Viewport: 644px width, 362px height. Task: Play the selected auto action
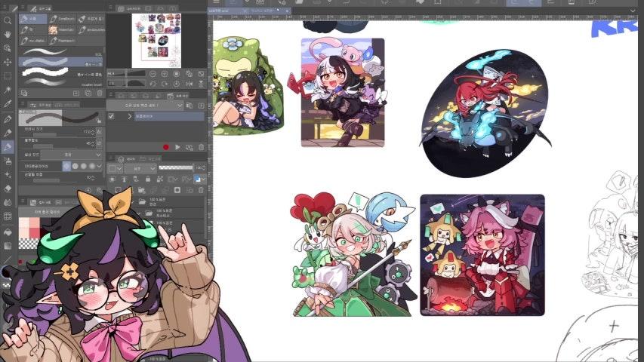pyautogui.click(x=177, y=147)
